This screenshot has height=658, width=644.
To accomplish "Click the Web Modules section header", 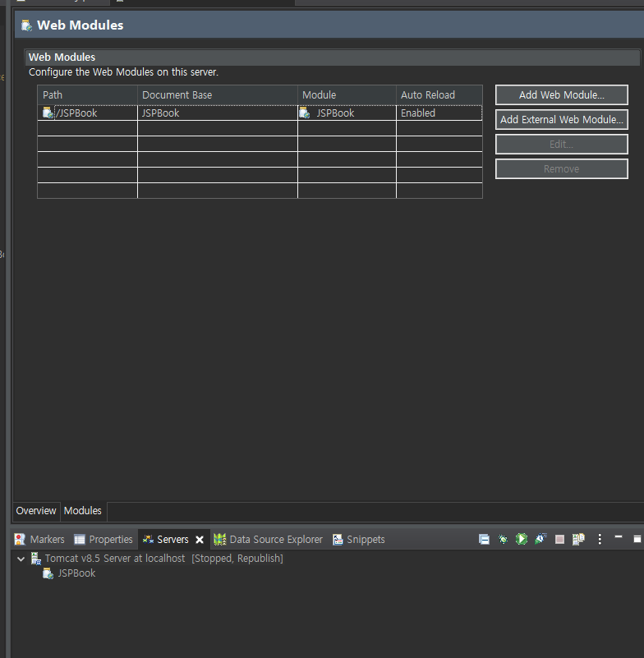I will pos(333,58).
